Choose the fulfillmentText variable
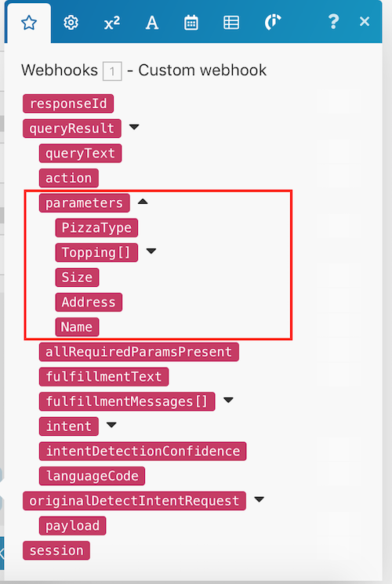 (x=104, y=376)
